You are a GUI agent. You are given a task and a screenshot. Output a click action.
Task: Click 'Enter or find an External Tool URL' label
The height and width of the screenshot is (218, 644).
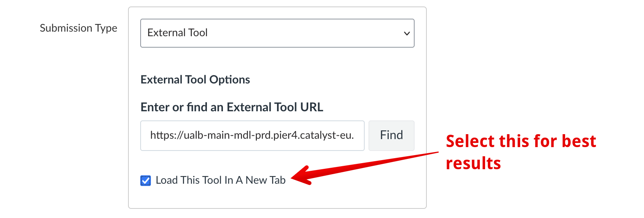pyautogui.click(x=232, y=107)
